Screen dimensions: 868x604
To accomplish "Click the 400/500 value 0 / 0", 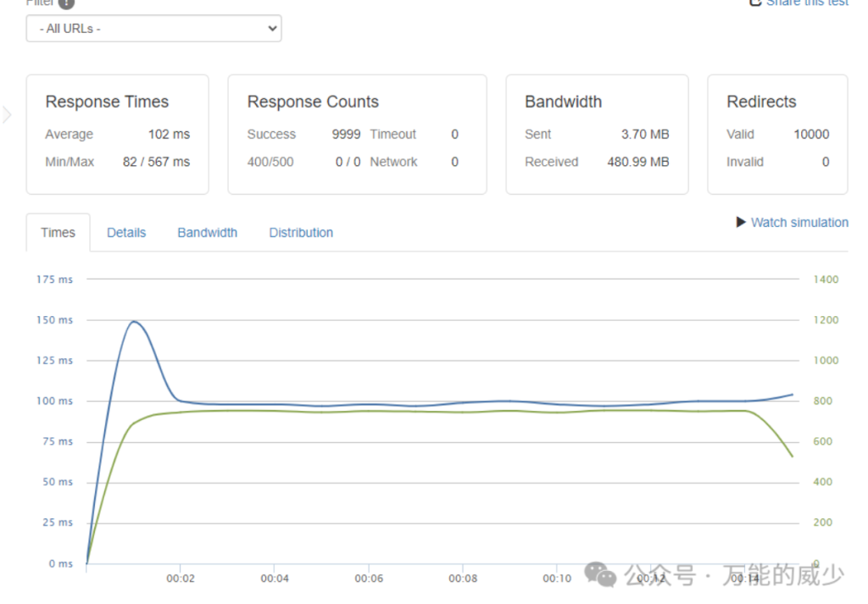I will tap(348, 162).
